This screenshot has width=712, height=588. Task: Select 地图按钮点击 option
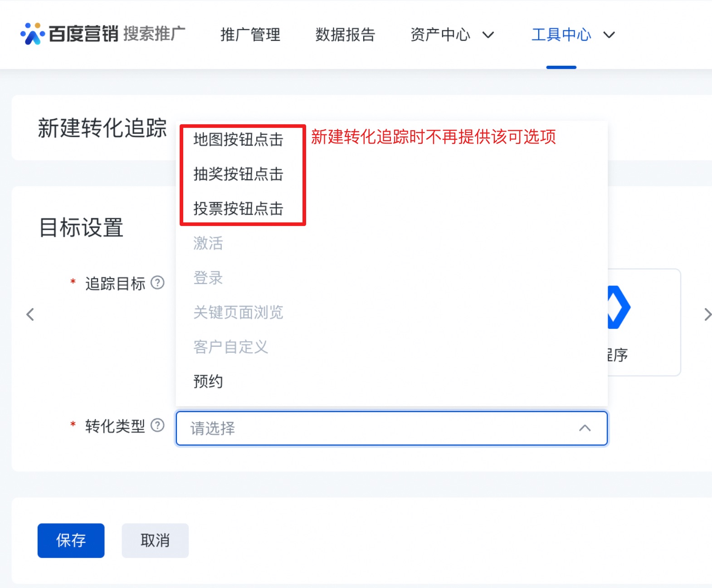(238, 140)
